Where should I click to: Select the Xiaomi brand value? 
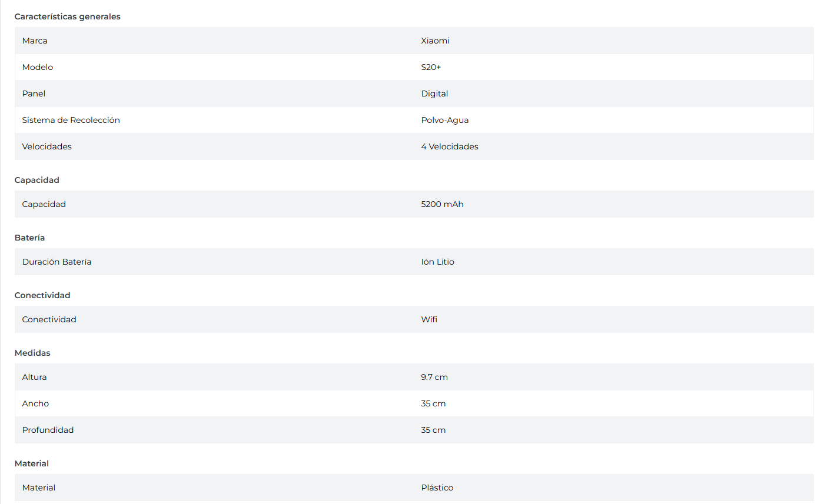(x=435, y=41)
